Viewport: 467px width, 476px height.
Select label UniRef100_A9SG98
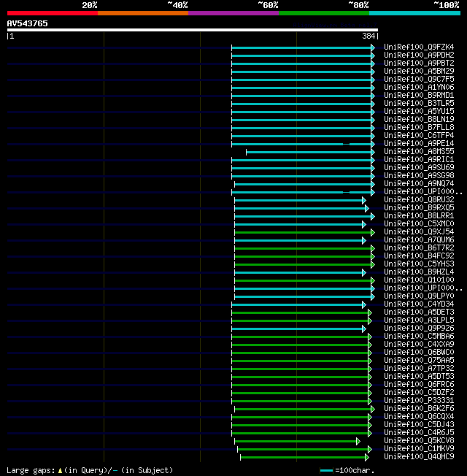[419, 175]
